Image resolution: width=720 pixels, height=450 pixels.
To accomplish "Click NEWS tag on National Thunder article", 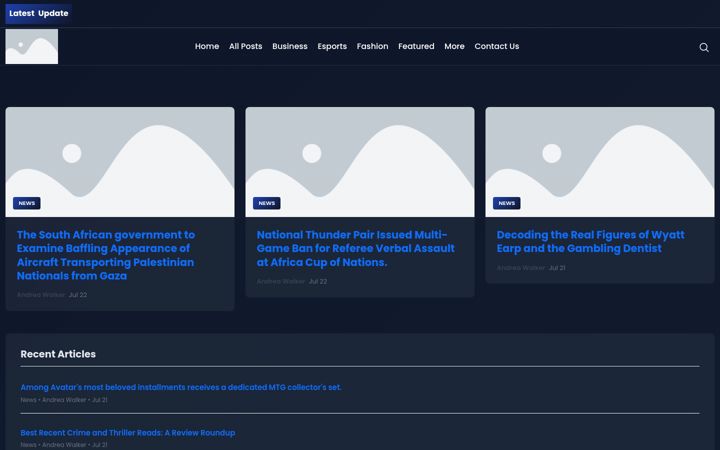I will (x=267, y=203).
